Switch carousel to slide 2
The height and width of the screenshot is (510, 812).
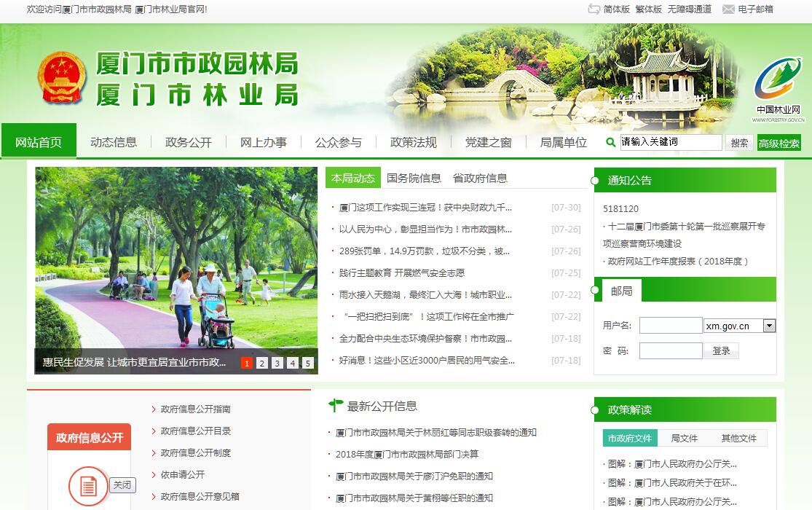(262, 363)
